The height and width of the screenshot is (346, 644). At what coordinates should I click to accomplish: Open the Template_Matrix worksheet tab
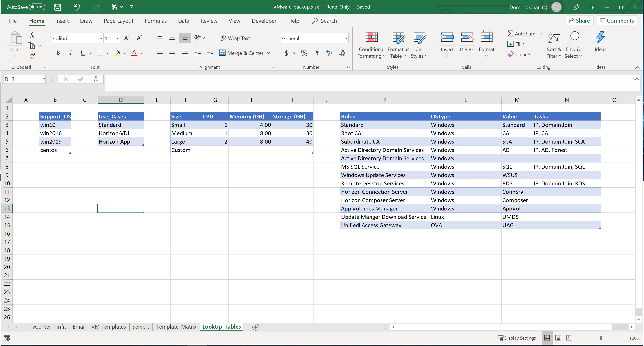176,327
